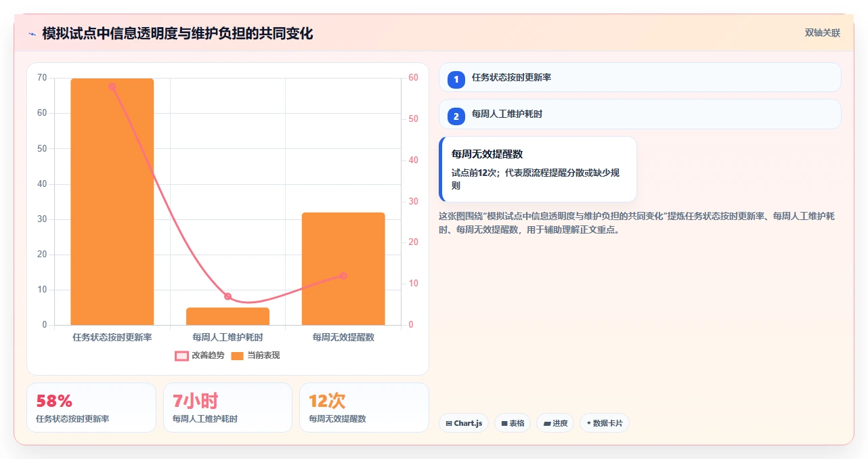Click the trend line point at value 58
This screenshot has height=459, width=868.
tap(112, 87)
